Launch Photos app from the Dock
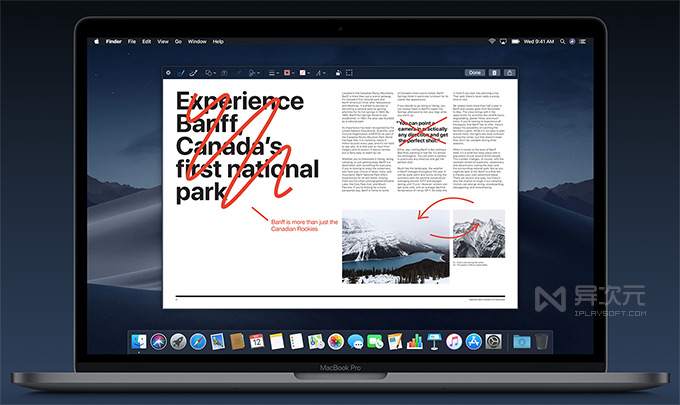680x405 pixels. pyautogui.click(x=336, y=342)
